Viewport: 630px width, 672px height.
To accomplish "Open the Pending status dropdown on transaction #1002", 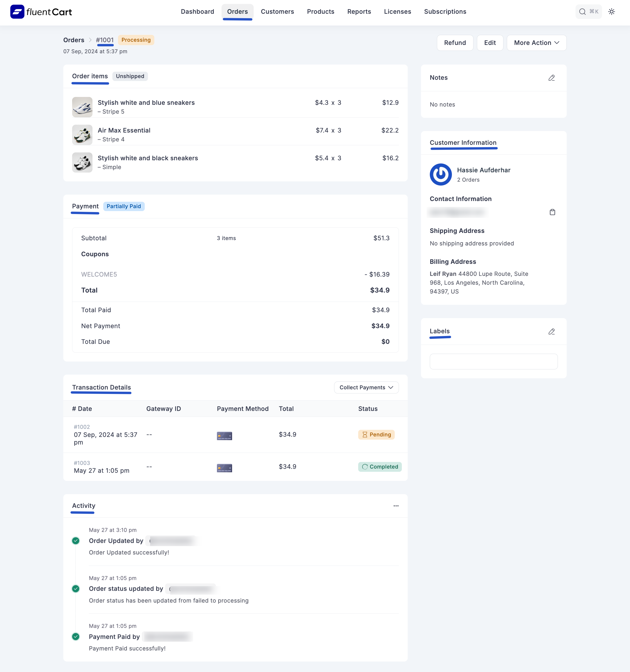I will click(376, 434).
